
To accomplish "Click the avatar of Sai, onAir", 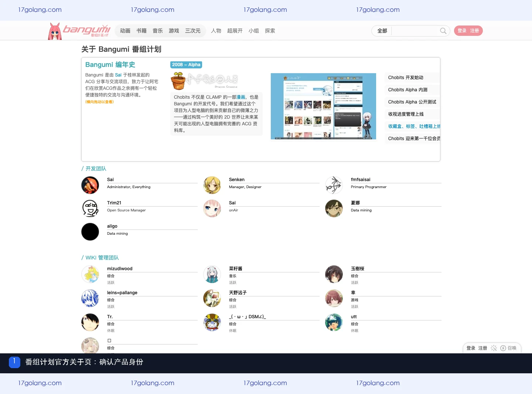I will point(212,208).
